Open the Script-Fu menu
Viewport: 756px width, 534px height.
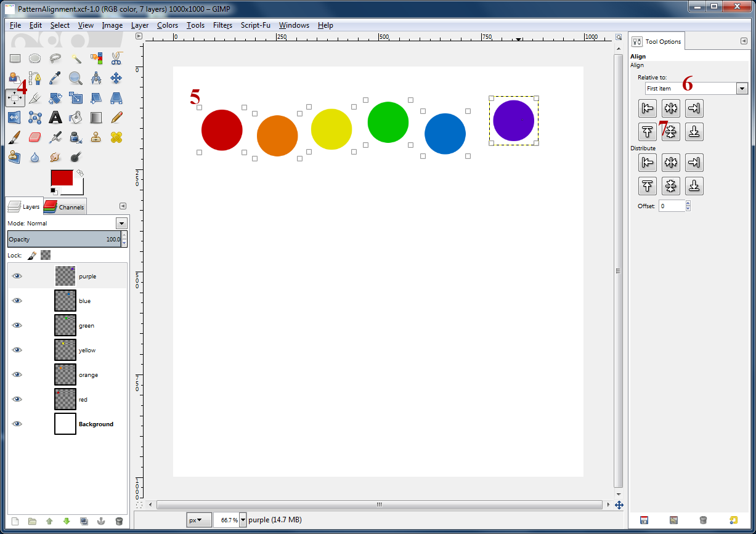click(x=256, y=25)
